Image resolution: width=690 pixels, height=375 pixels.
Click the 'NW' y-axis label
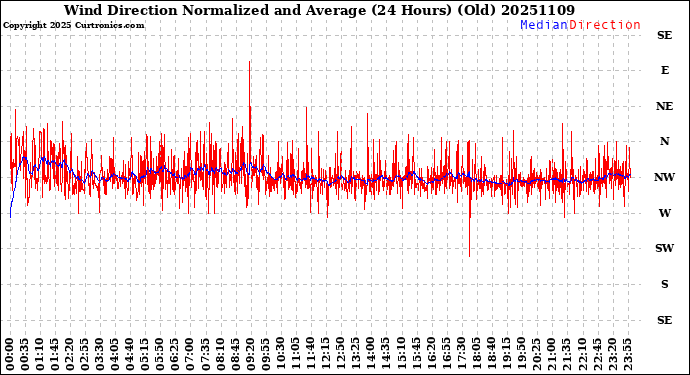pos(664,177)
